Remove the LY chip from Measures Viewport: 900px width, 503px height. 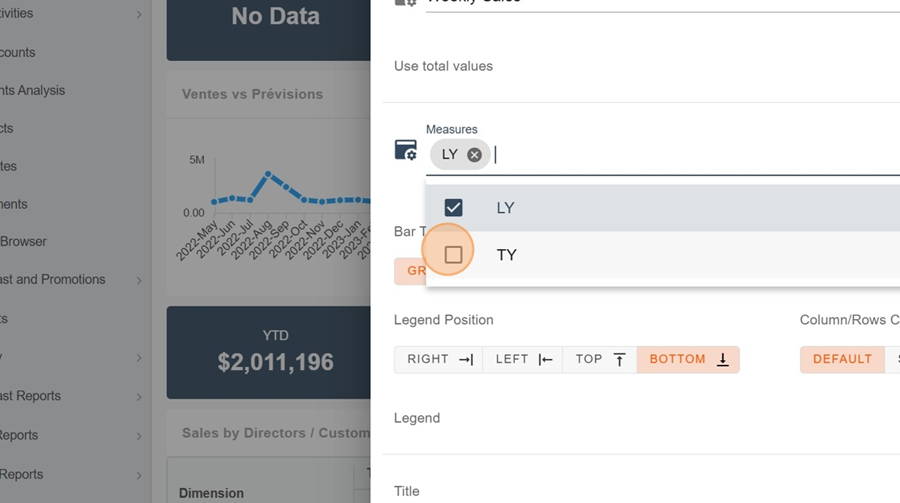[474, 155]
